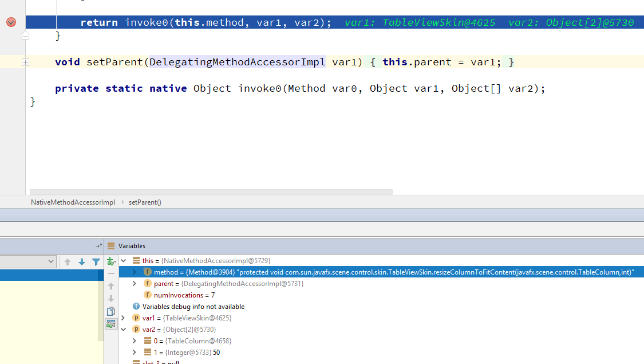
Task: Select the Variables tab header
Action: (133, 246)
